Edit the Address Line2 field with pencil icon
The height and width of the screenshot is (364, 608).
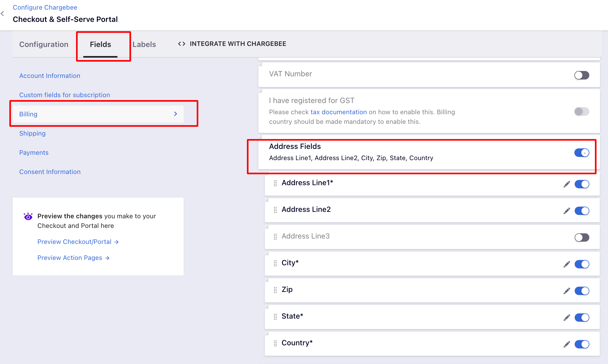[567, 211]
